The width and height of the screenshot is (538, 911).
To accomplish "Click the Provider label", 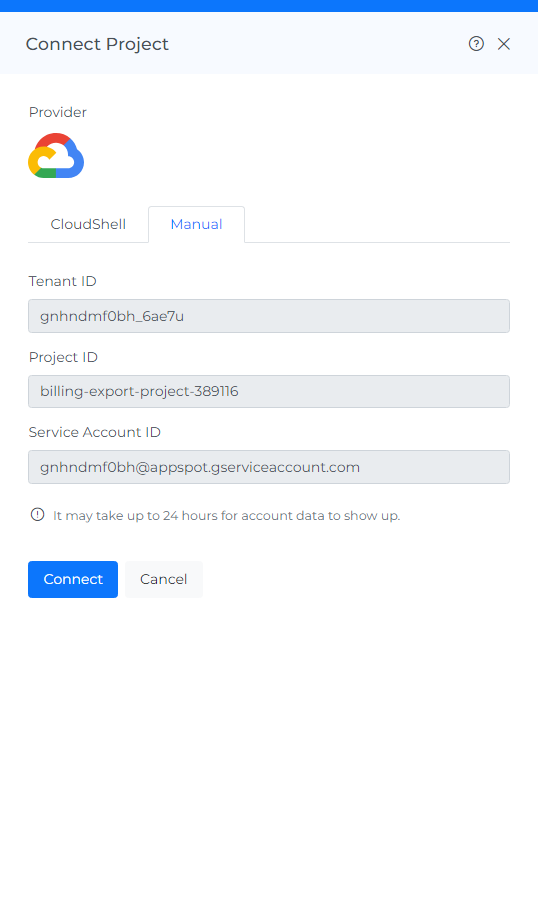I will point(58,112).
